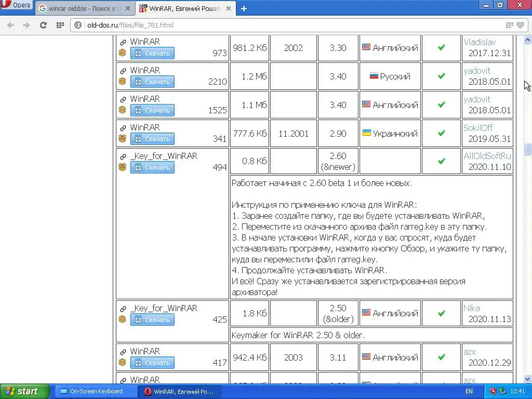
Task: Open uploader Nika profile link
Action: pyautogui.click(x=472, y=308)
